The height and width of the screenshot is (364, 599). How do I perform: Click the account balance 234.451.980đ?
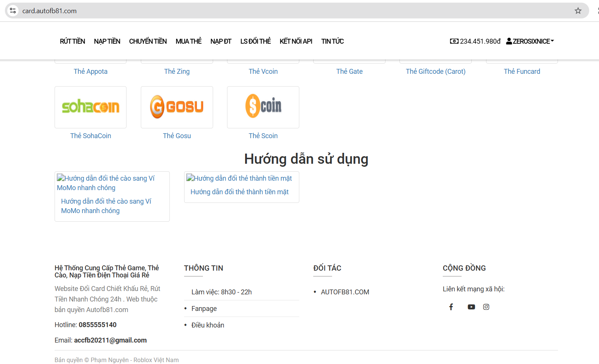(x=480, y=41)
